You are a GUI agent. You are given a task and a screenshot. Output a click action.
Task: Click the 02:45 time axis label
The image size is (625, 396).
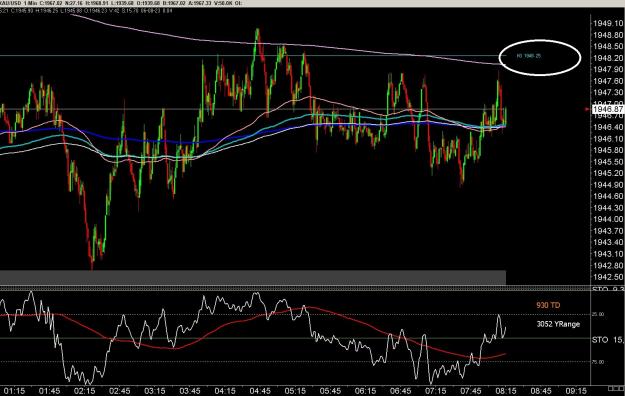click(x=120, y=391)
